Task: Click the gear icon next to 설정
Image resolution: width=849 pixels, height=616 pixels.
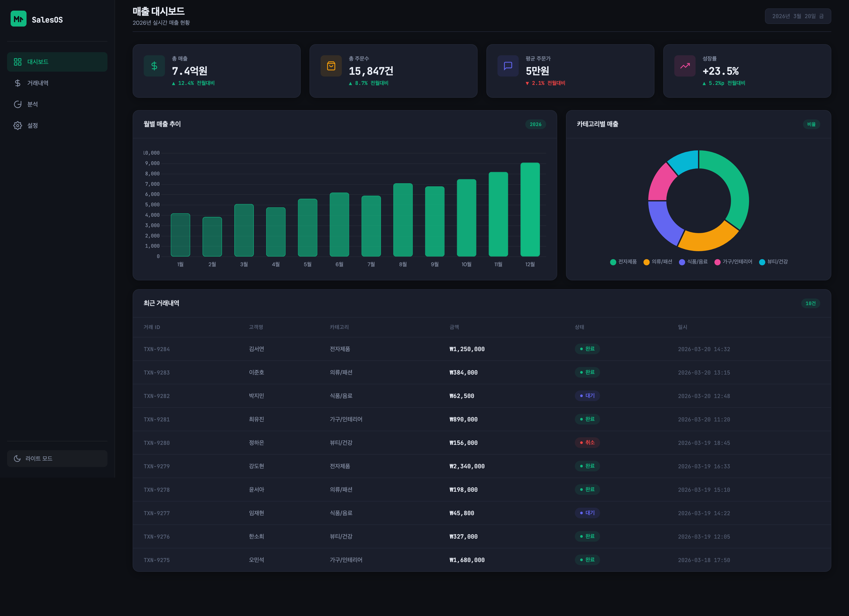Action: point(18,125)
